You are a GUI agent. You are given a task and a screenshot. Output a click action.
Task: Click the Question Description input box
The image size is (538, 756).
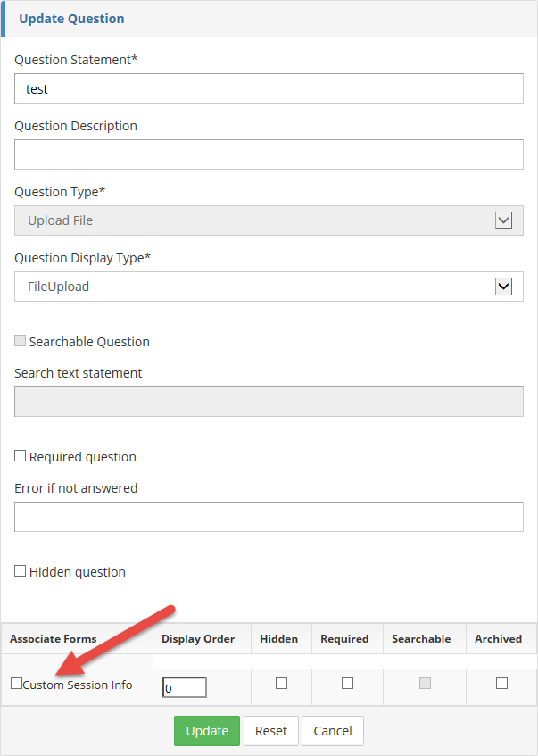click(268, 154)
